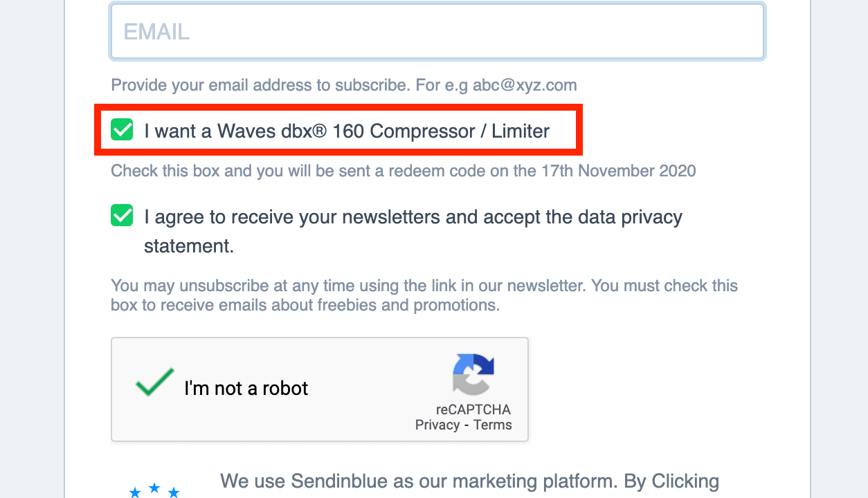The width and height of the screenshot is (868, 498).
Task: Click the green reCAPTCHA checkmark
Action: (x=154, y=382)
